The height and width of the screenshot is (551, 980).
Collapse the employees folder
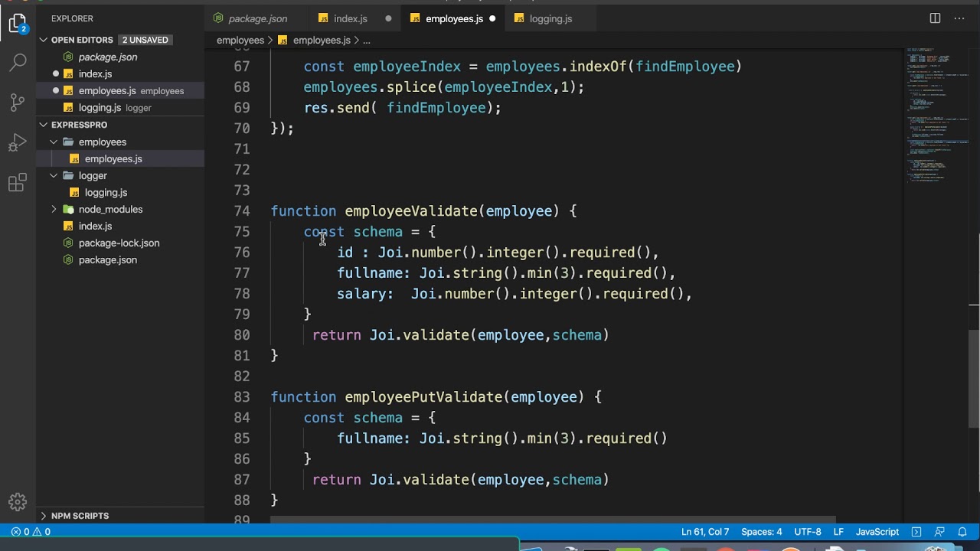(102, 142)
